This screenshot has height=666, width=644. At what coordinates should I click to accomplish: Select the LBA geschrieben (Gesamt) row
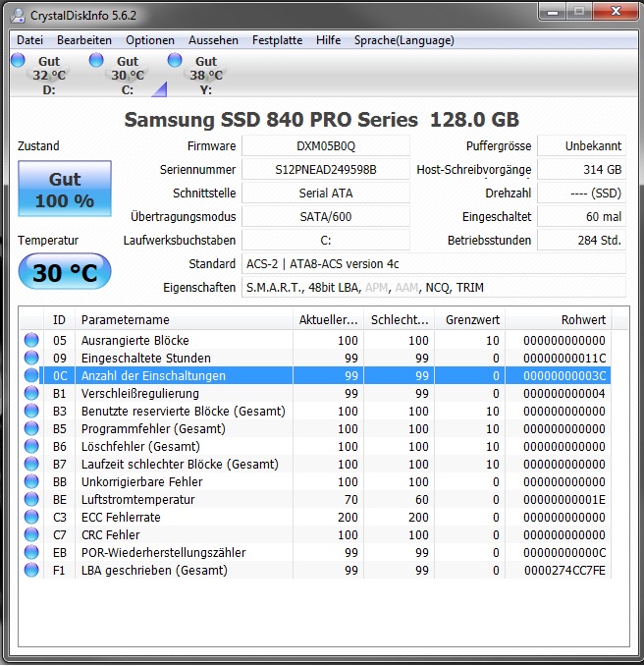[x=315, y=570]
